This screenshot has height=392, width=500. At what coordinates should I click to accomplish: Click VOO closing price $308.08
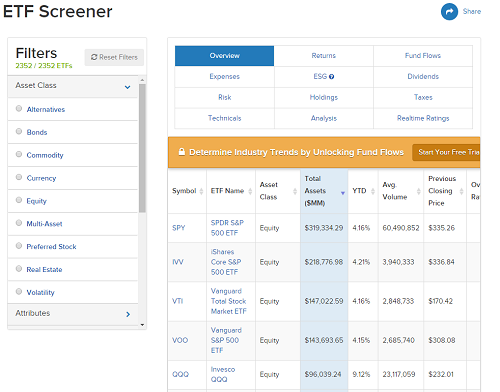[442, 340]
